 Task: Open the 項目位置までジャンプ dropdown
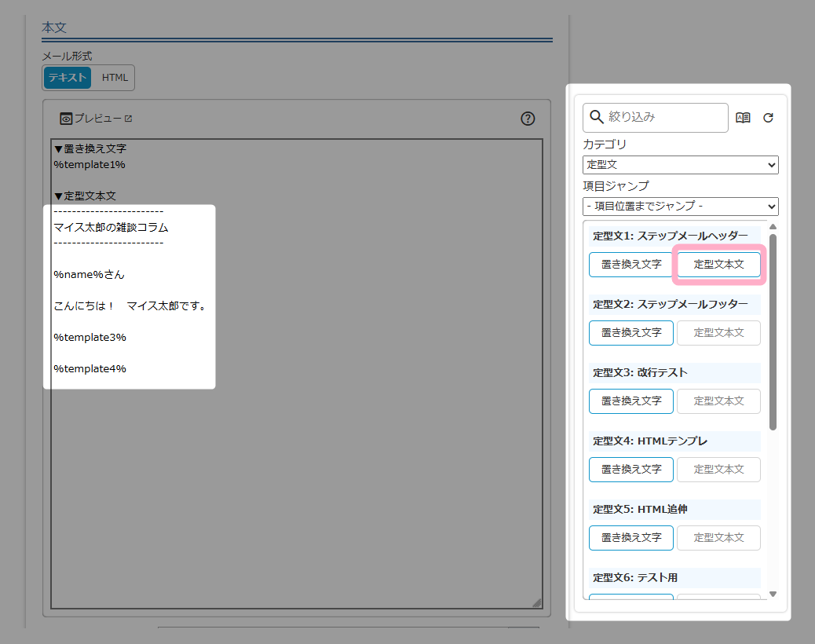pyautogui.click(x=680, y=207)
